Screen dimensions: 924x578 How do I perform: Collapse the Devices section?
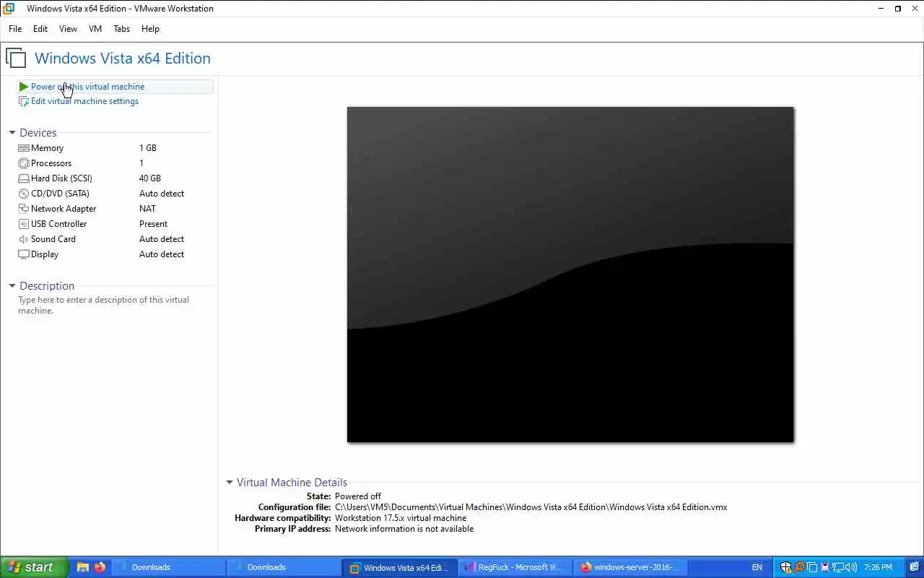(12, 133)
